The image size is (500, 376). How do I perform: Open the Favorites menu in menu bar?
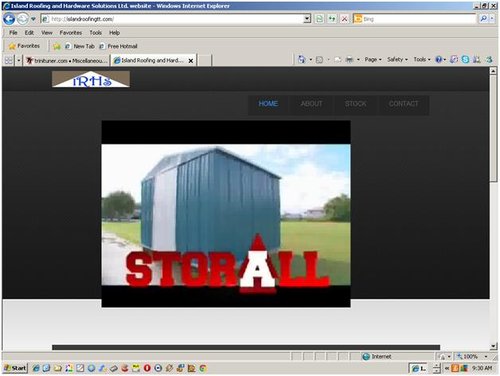(x=71, y=33)
